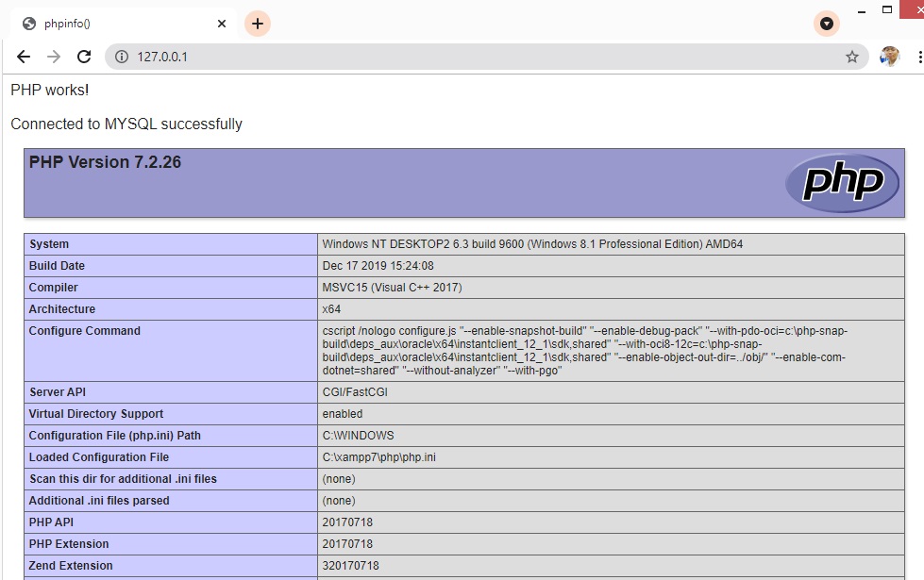924x580 pixels.
Task: Reload the current page
Action: (x=84, y=57)
